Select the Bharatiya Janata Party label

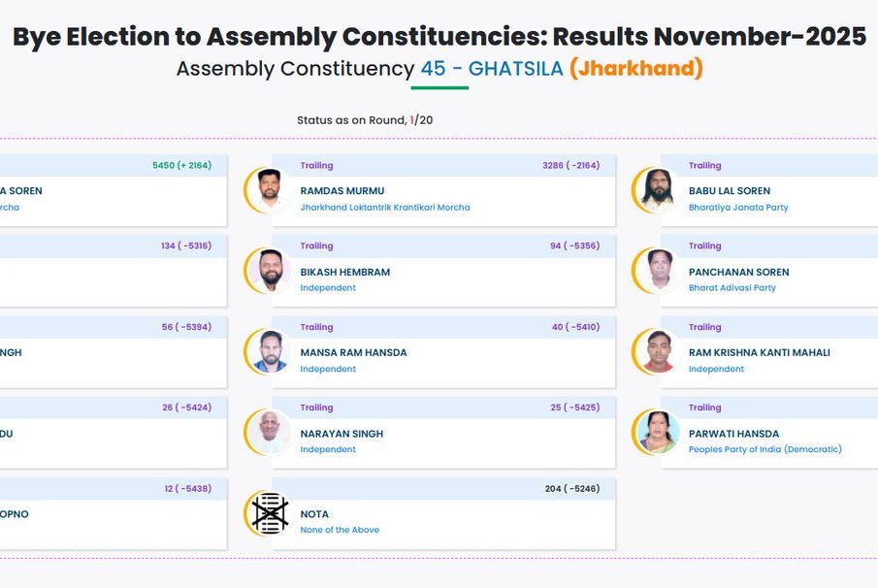[737, 208]
